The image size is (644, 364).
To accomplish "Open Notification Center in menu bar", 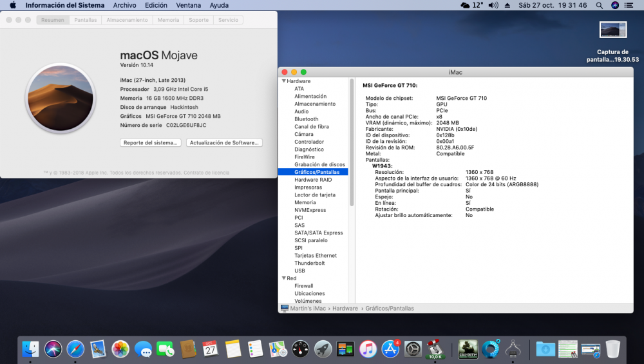I will tap(629, 5).
